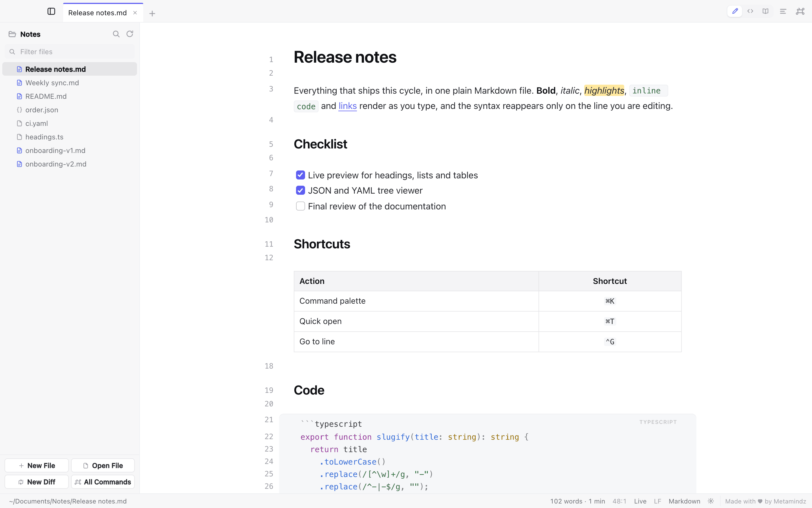812x508 pixels.
Task: Close the Release notes.md tab
Action: [x=135, y=13]
